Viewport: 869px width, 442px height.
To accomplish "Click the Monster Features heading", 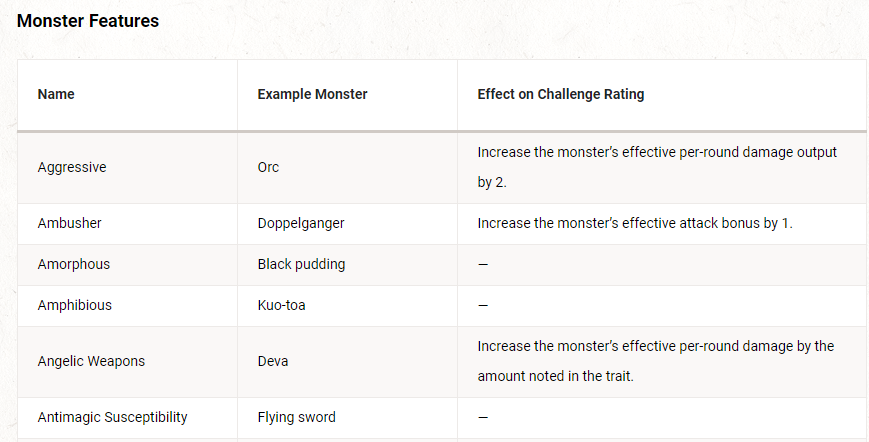I will [88, 21].
